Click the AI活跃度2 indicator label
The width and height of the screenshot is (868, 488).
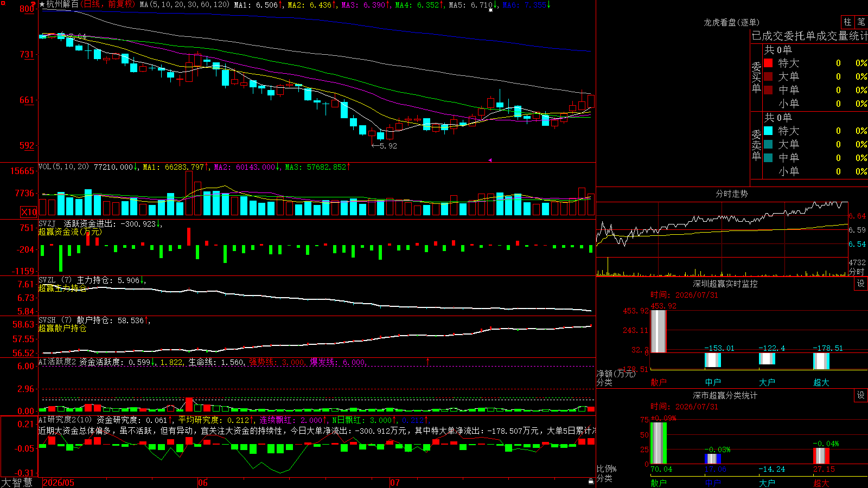pos(57,362)
